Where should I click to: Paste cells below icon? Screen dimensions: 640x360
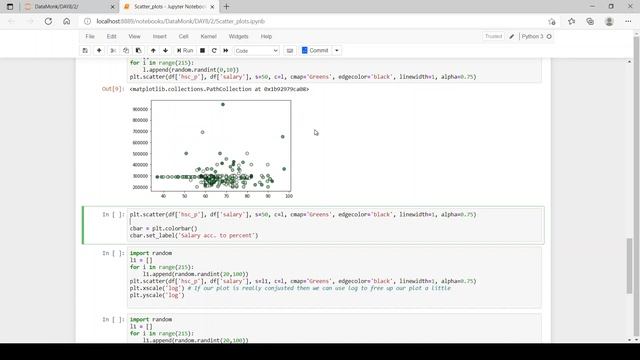(x=138, y=51)
